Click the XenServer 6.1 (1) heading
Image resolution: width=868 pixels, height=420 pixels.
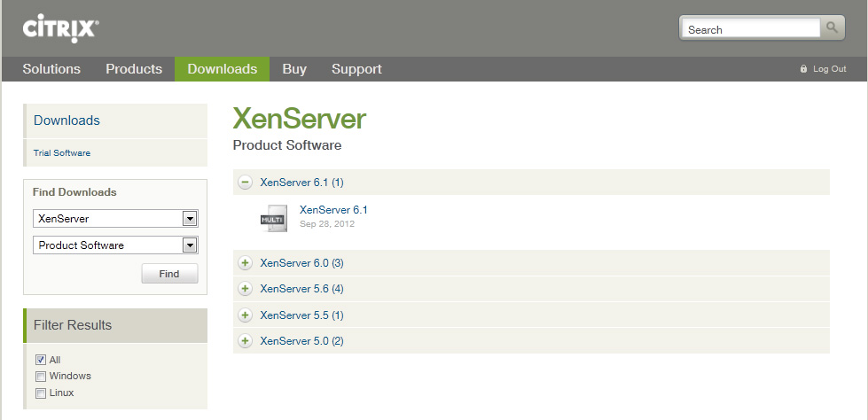[x=301, y=182]
